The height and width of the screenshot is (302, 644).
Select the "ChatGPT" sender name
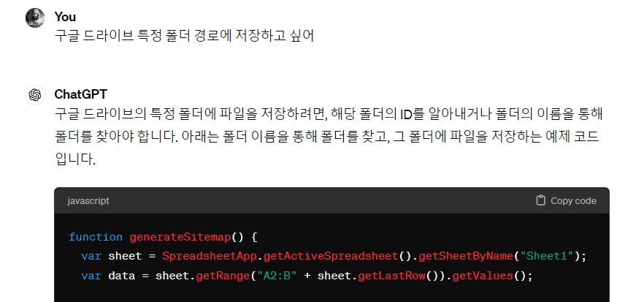[x=80, y=94]
